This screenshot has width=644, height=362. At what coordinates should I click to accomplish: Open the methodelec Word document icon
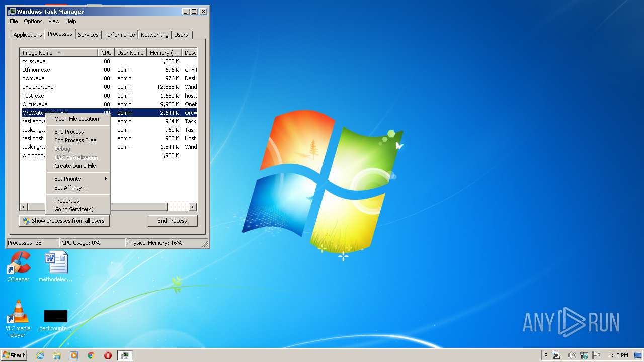click(56, 266)
